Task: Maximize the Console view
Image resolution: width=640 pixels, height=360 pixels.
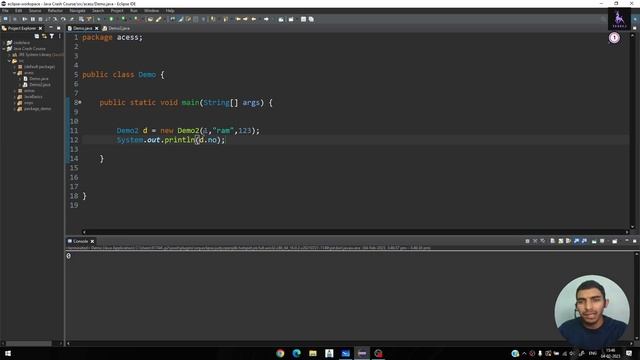Action: (634, 241)
